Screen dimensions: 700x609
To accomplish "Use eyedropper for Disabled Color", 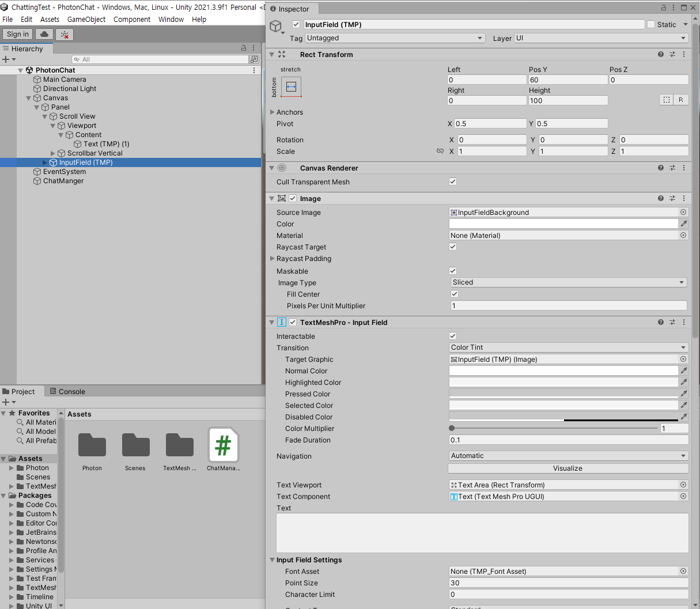I will click(x=684, y=417).
